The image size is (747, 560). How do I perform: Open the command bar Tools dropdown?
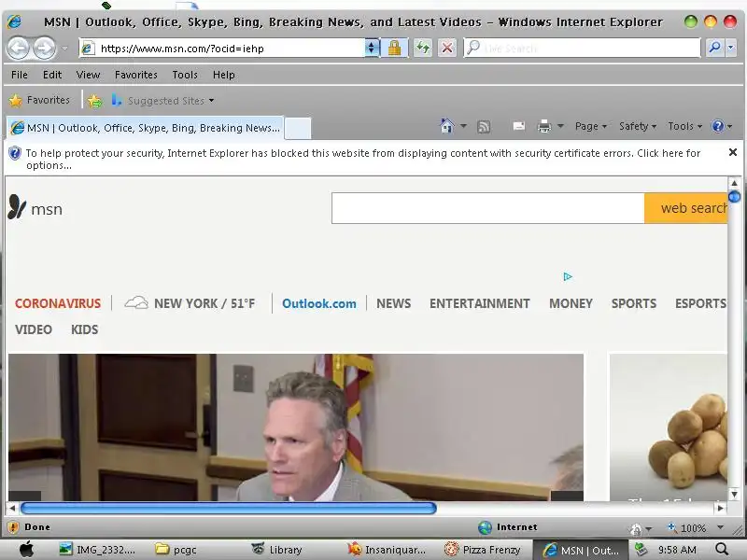[x=684, y=126]
